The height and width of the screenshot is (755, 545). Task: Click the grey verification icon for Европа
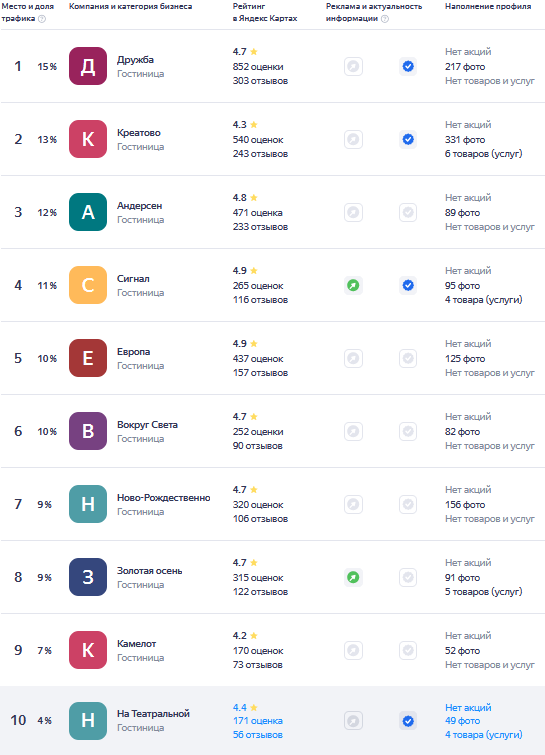tap(408, 359)
